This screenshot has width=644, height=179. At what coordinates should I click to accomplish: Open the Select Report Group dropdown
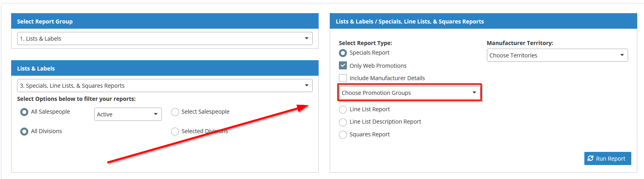click(x=165, y=39)
